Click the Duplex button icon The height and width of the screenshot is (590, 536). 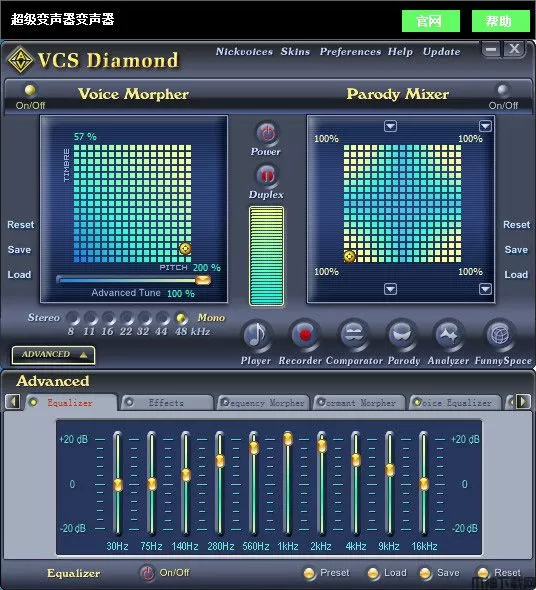tap(267, 176)
